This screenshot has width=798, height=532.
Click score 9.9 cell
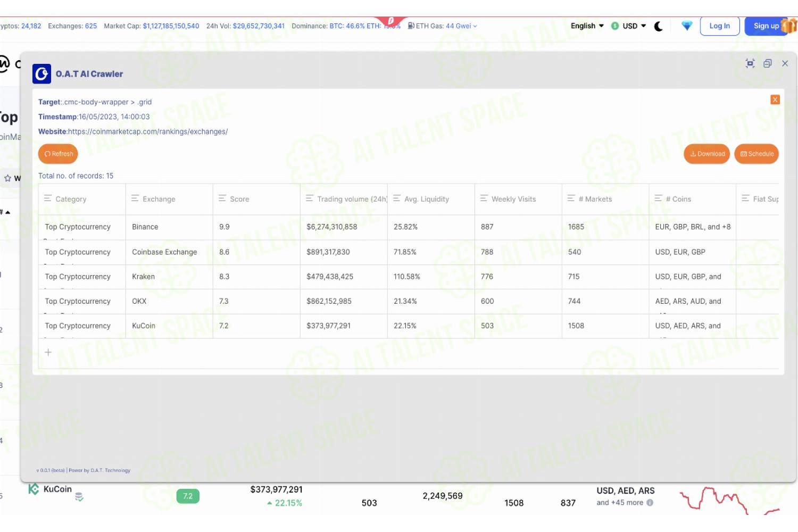tap(256, 227)
